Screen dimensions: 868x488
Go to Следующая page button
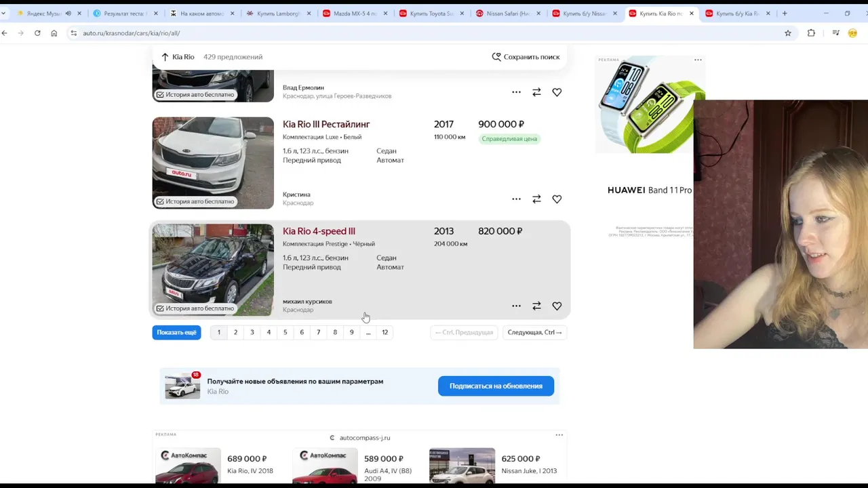pyautogui.click(x=535, y=332)
